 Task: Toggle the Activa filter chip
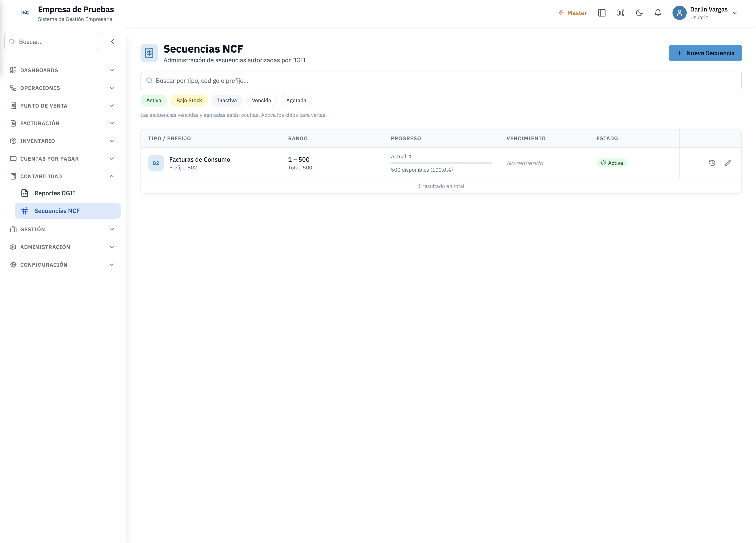coord(154,100)
